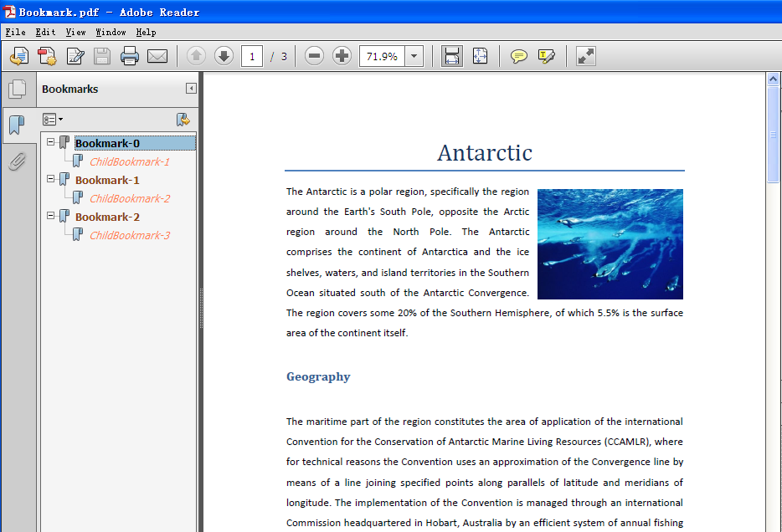Open the Page Thumbnails panel
782x532 pixels.
pyautogui.click(x=18, y=88)
